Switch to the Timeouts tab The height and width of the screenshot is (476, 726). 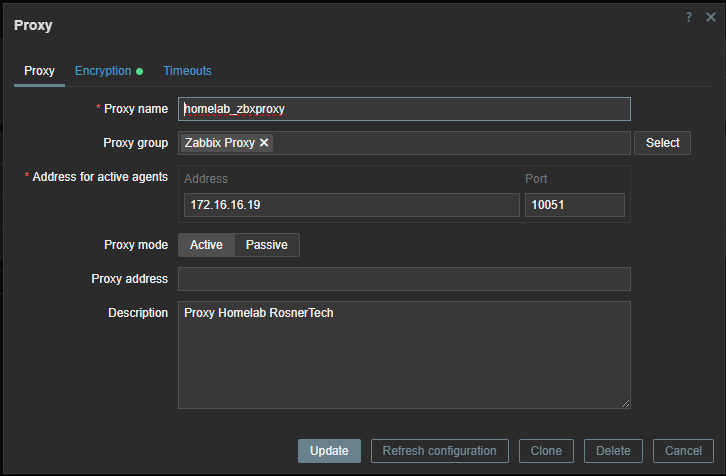188,71
